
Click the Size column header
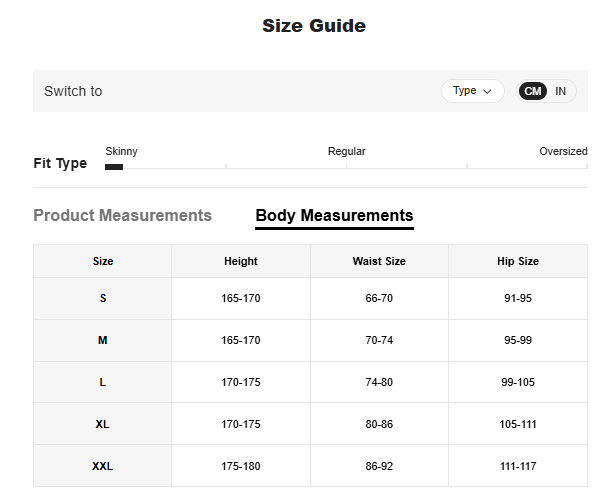pos(103,261)
